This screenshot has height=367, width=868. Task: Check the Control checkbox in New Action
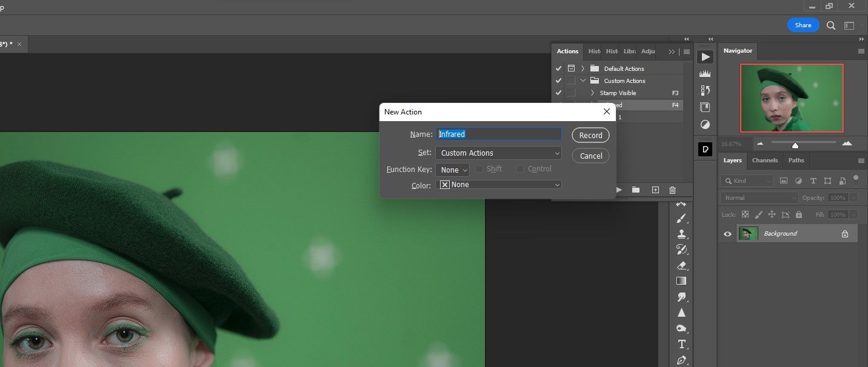coord(520,169)
